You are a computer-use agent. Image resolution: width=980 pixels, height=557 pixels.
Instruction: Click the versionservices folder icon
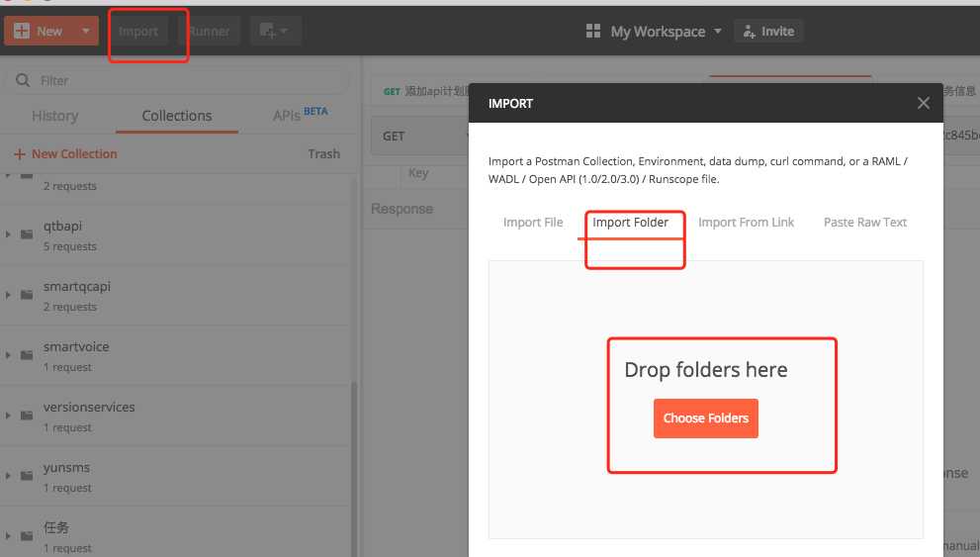[x=27, y=416]
